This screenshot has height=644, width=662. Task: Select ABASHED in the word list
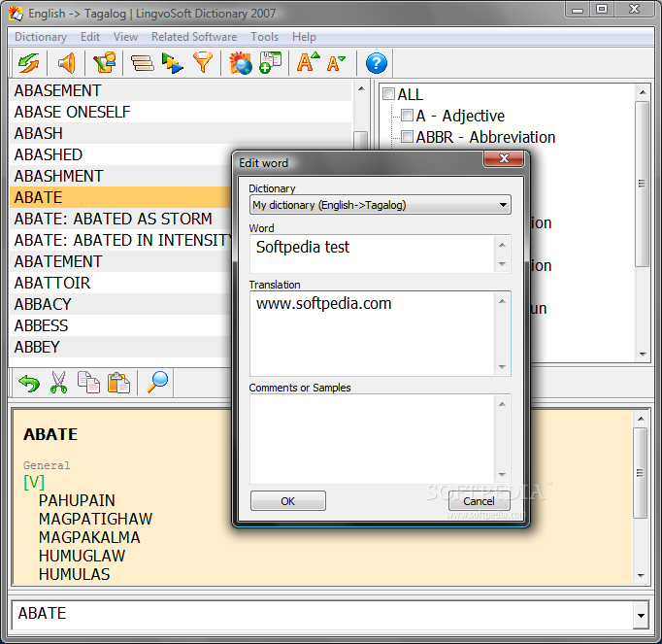pos(120,154)
